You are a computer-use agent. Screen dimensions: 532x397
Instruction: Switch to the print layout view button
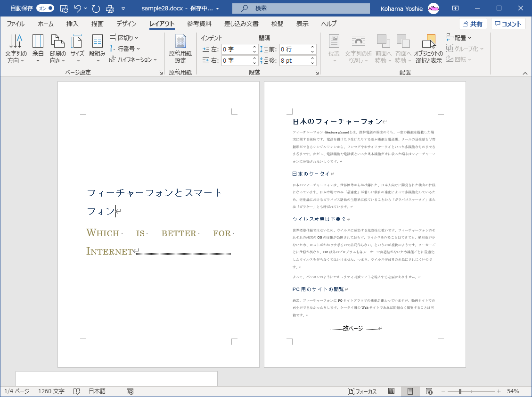tap(410, 391)
